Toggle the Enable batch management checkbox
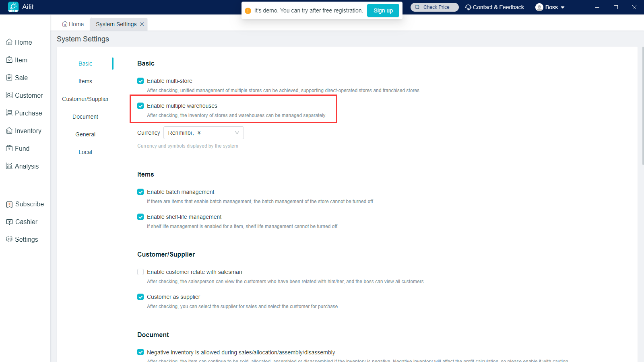Image resolution: width=644 pixels, height=362 pixels. tap(140, 192)
